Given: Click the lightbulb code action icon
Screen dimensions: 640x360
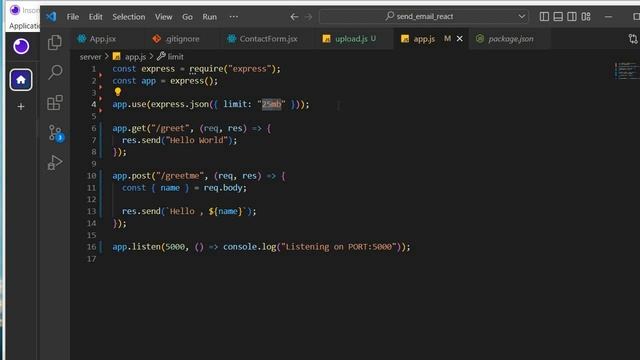Looking at the screenshot, I should coord(118,92).
